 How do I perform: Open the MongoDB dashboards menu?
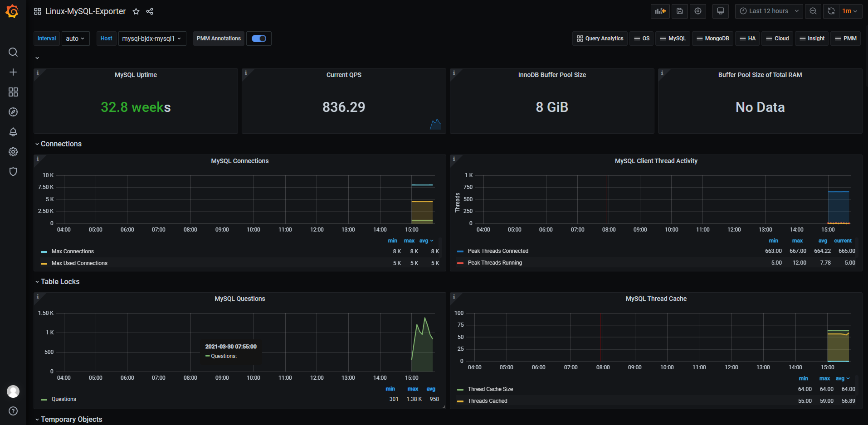(713, 39)
